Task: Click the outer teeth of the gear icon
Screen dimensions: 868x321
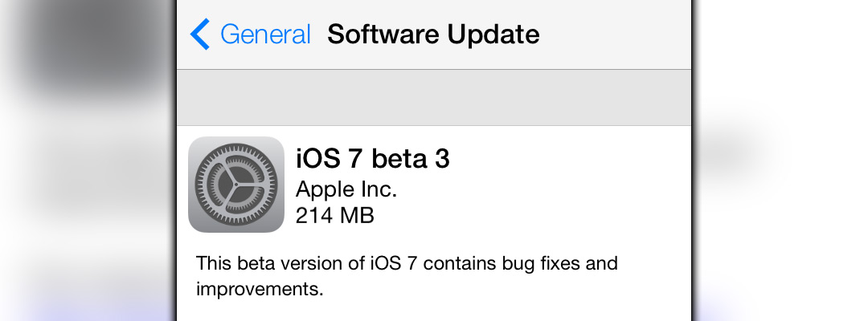Action: click(x=236, y=147)
